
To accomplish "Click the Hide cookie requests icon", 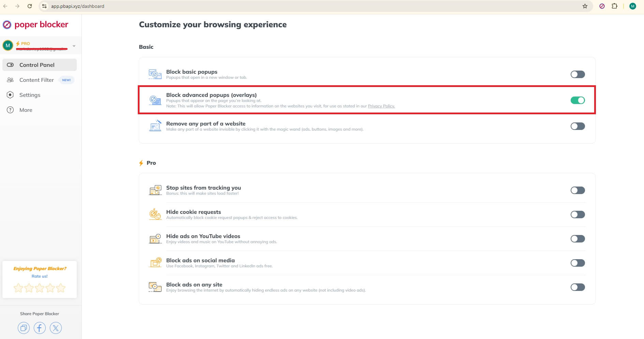I will [x=155, y=214].
